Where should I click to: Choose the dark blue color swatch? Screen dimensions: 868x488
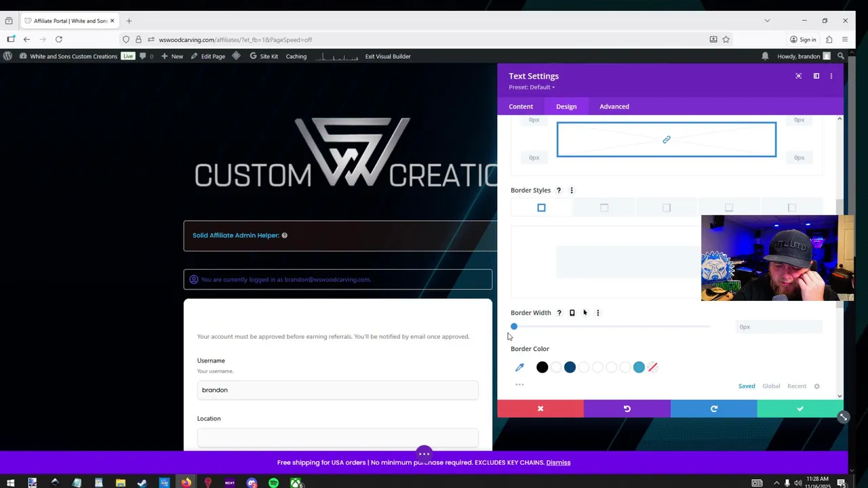[x=570, y=367]
